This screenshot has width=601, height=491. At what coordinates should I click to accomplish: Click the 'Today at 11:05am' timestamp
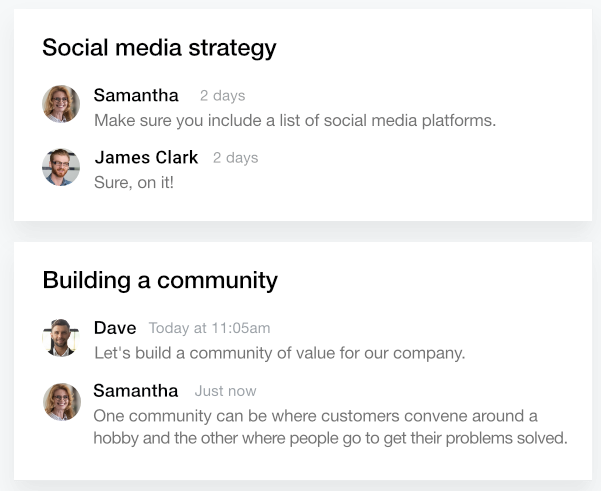pyautogui.click(x=209, y=328)
